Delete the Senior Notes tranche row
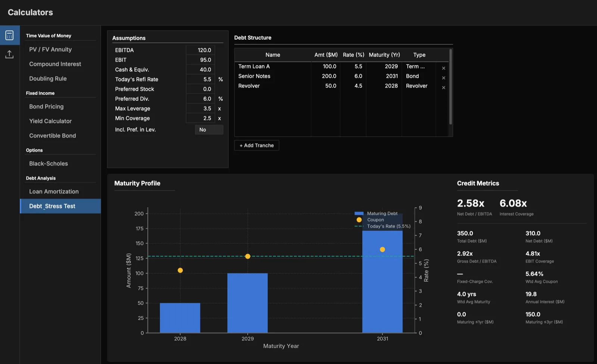 pos(444,78)
